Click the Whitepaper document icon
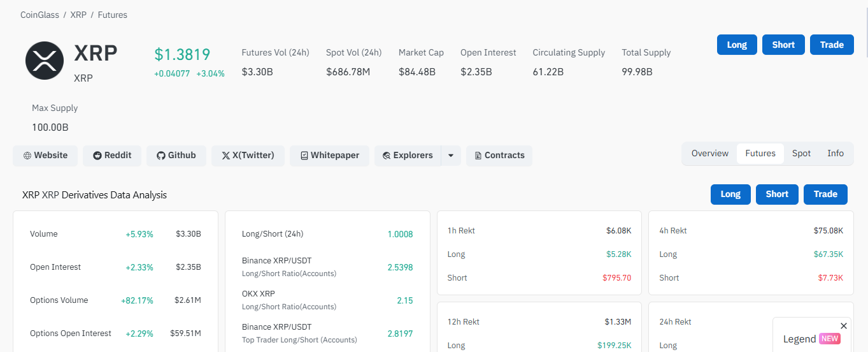Image resolution: width=868 pixels, height=352 pixels. 304,156
